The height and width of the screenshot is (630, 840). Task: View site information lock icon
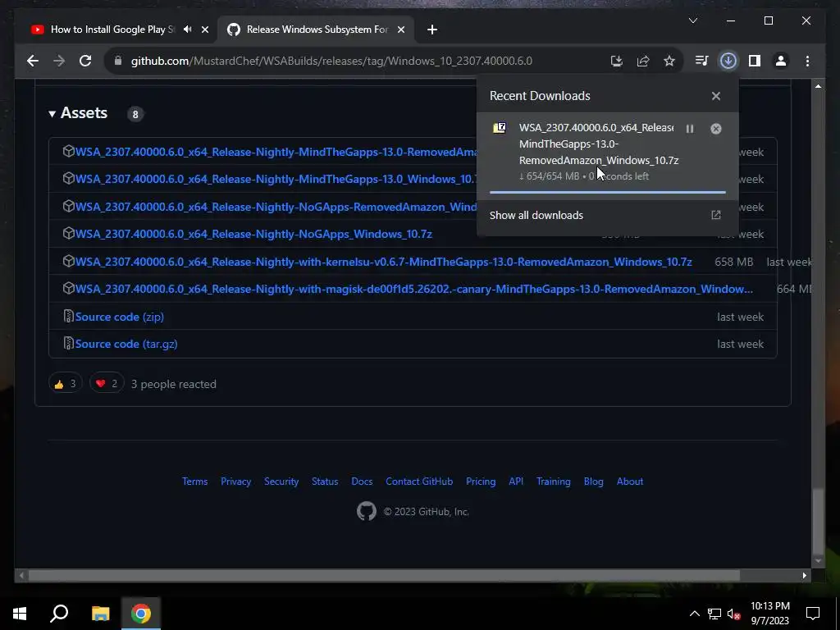tap(118, 61)
